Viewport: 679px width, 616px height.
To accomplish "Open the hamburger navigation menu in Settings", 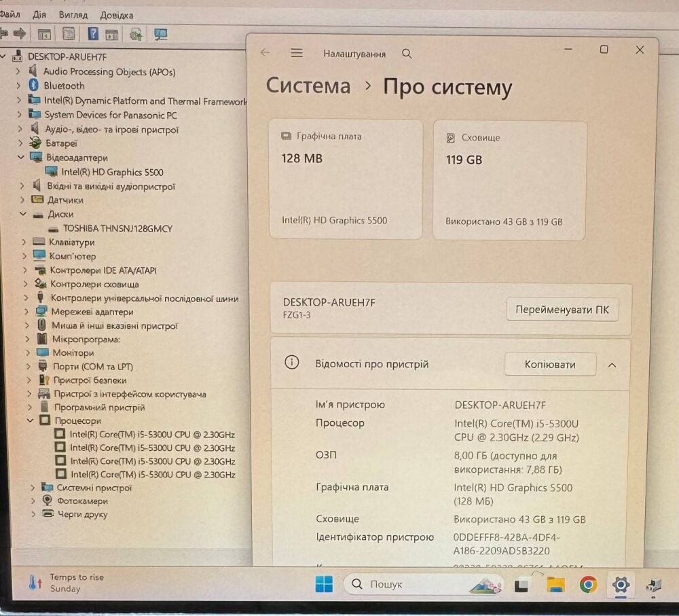I will (297, 53).
